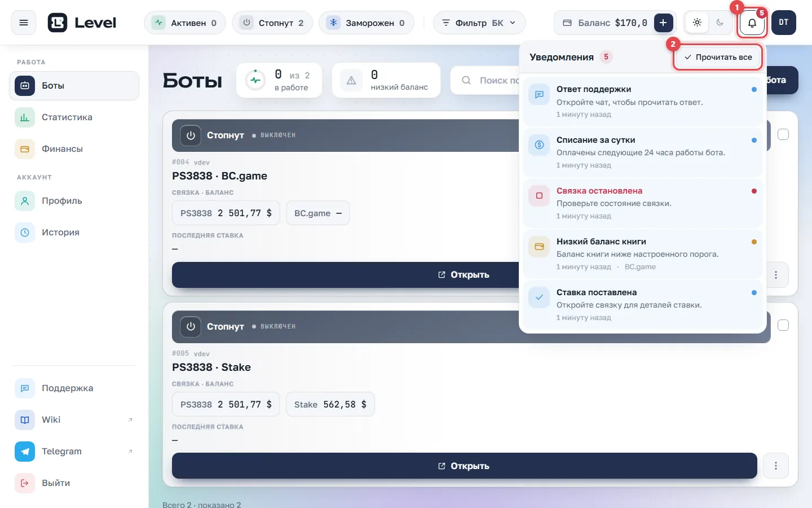Switch to light theme sun icon
This screenshot has height=508, width=812.
click(x=698, y=23)
